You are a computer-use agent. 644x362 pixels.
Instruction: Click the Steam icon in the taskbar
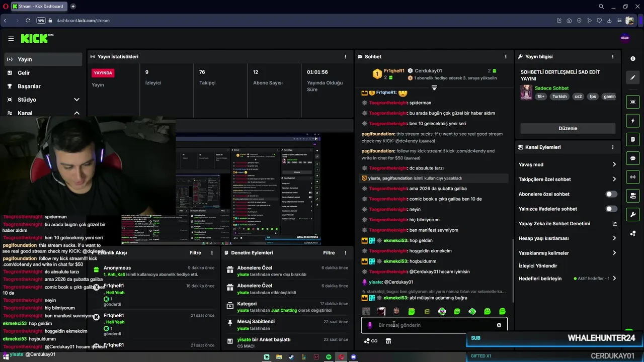click(x=291, y=357)
